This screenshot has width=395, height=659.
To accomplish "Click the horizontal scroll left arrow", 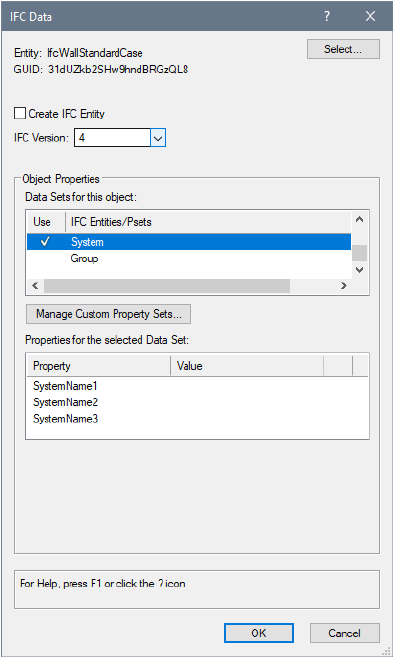I will tap(35, 286).
